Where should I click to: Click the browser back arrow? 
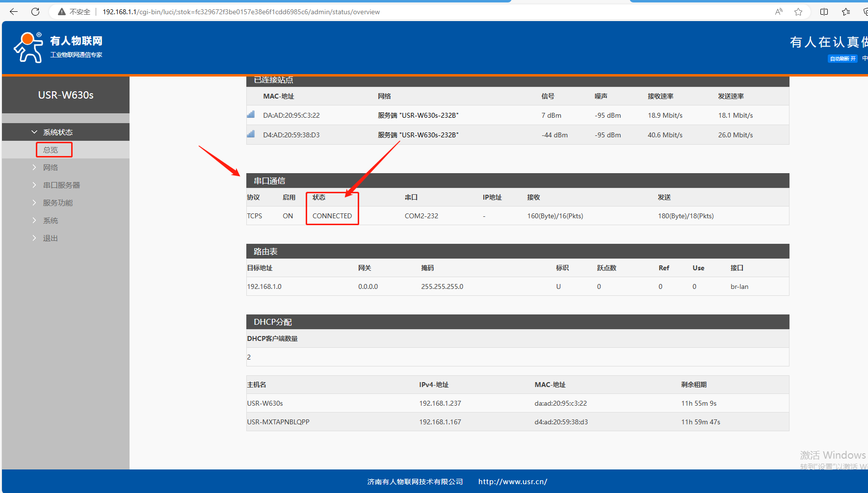click(x=14, y=12)
